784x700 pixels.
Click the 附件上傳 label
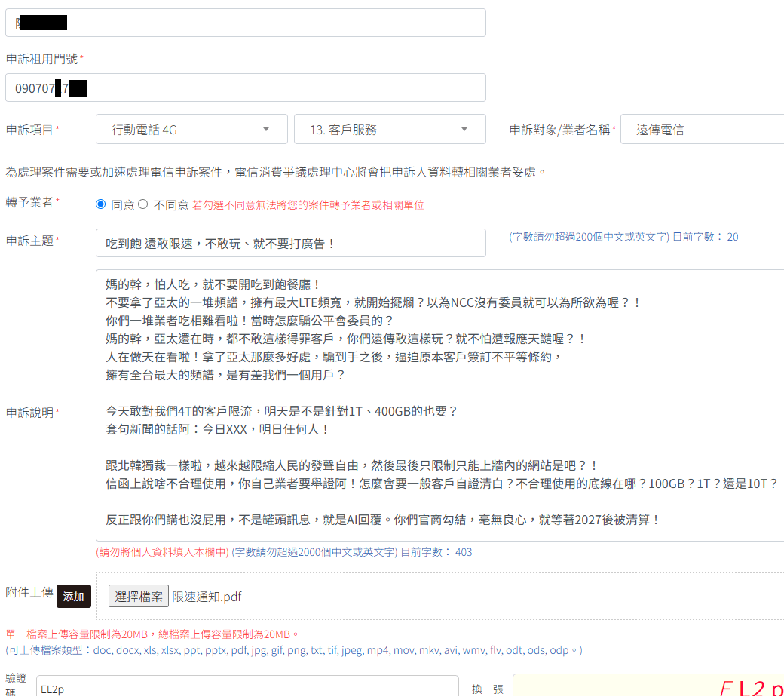tap(29, 592)
